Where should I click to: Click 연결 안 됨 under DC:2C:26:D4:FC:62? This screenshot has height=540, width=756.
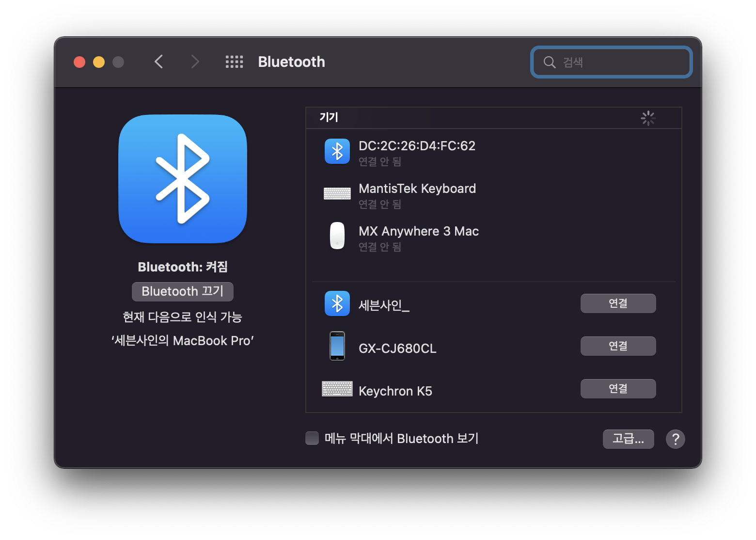point(380,162)
